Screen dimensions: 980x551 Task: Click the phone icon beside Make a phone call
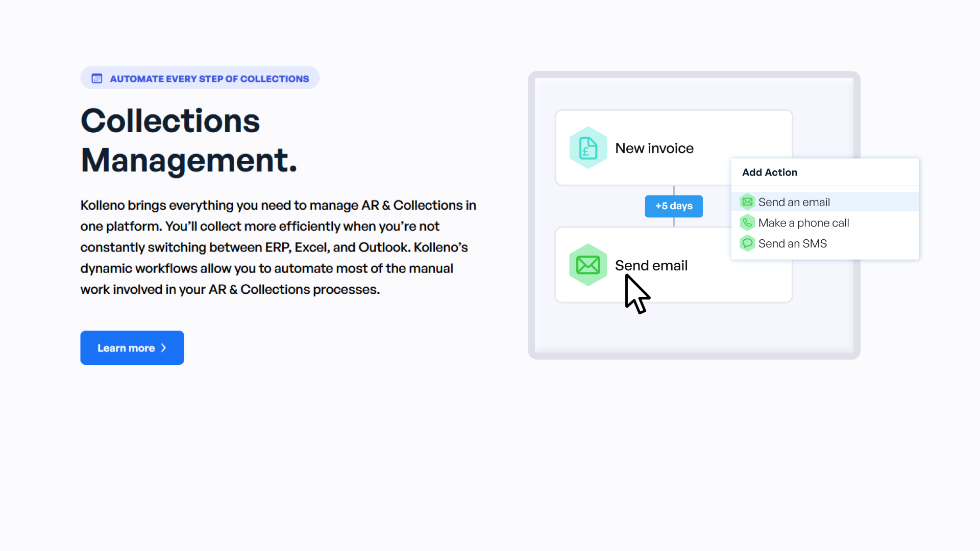[747, 223]
